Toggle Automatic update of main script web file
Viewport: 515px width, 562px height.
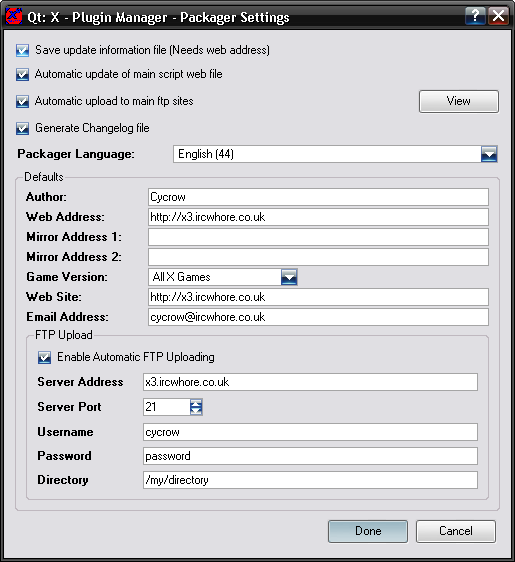click(23, 75)
